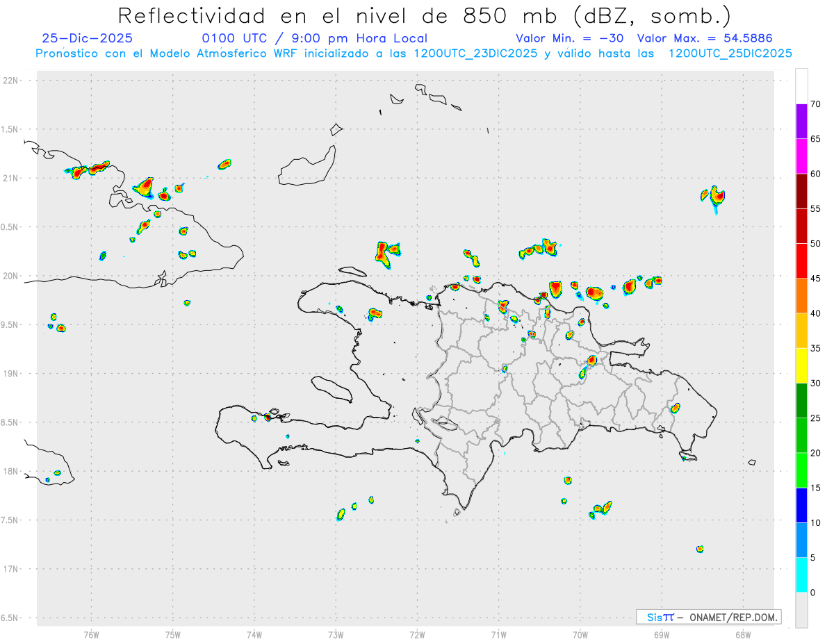Click the "25" label on the color scale

pos(815,418)
